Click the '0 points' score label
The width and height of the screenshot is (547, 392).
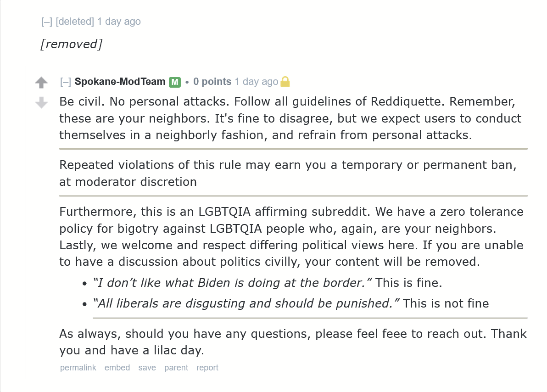pos(212,82)
